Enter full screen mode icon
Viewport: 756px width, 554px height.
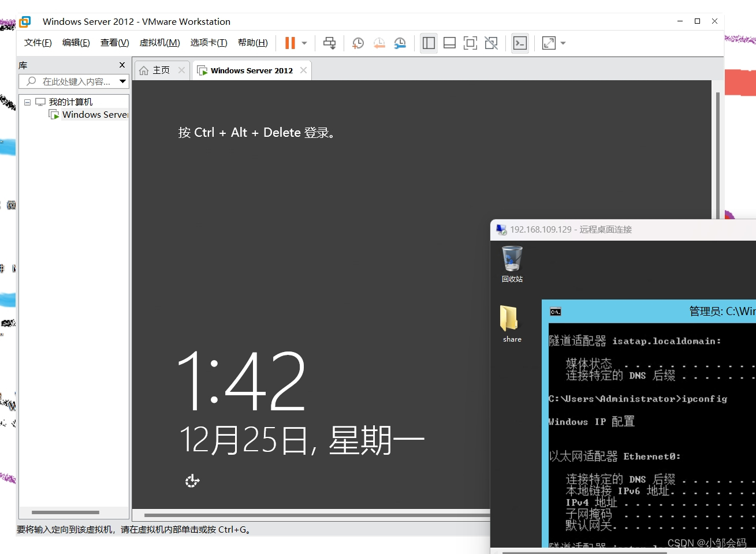point(470,43)
